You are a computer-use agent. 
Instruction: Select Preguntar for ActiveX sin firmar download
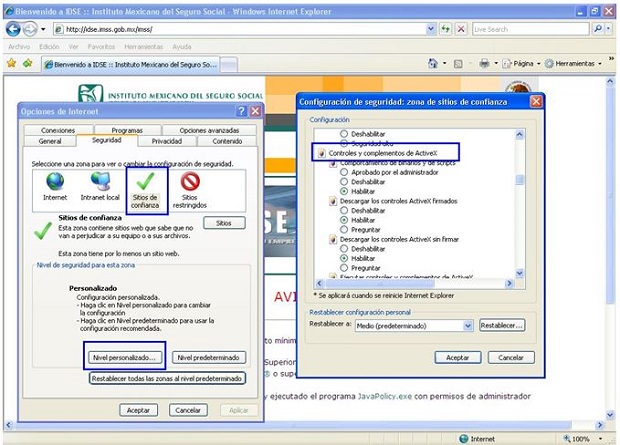(344, 268)
